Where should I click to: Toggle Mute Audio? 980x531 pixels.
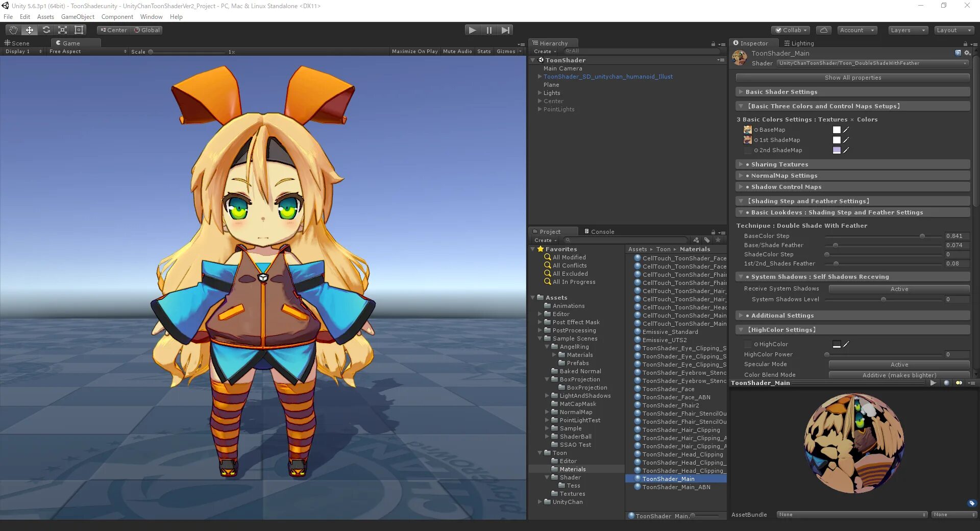[457, 52]
